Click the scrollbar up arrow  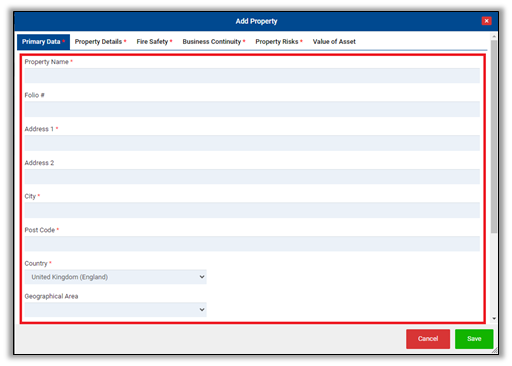(494, 36)
